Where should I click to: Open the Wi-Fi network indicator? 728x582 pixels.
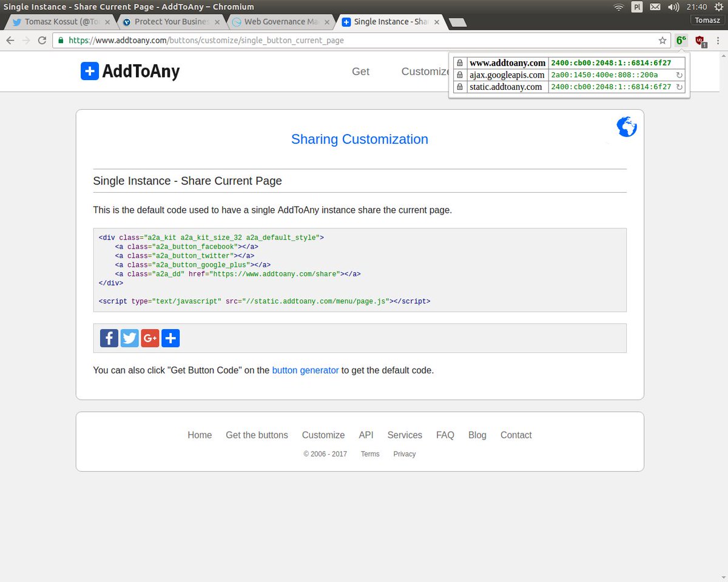[x=619, y=7]
